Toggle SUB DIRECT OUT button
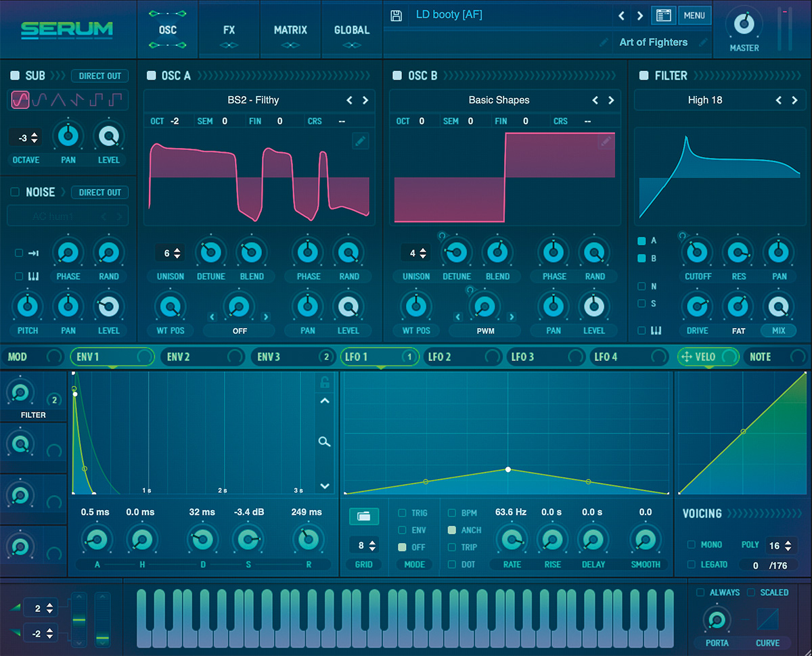The image size is (812, 656). [x=99, y=76]
